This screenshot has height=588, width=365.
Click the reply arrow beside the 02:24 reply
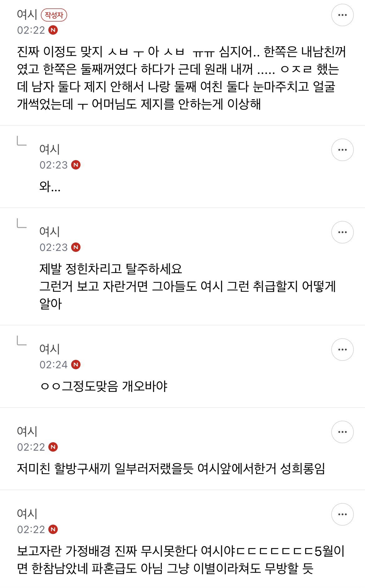[x=22, y=340]
